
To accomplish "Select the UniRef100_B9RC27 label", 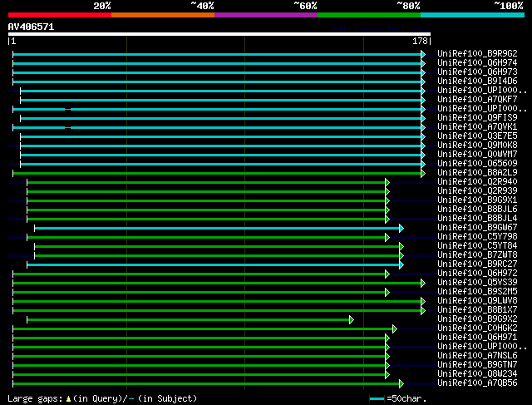I will [x=477, y=264].
